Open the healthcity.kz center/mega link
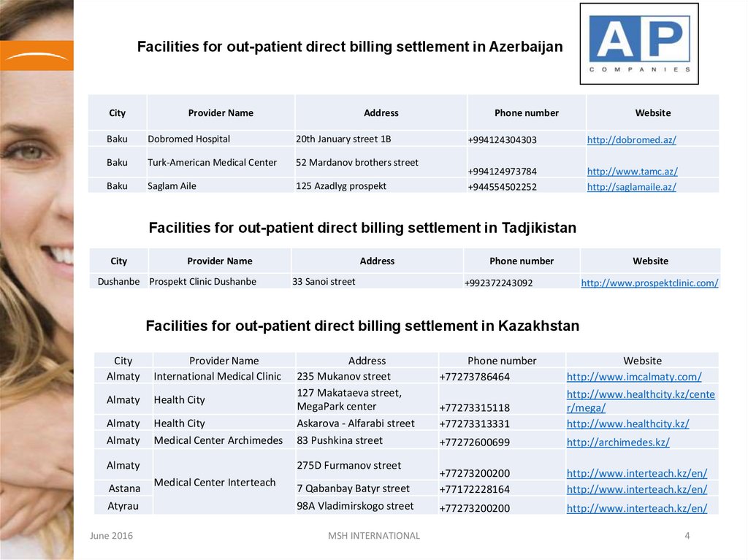Viewport: 748px width, 560px height. pos(640,401)
